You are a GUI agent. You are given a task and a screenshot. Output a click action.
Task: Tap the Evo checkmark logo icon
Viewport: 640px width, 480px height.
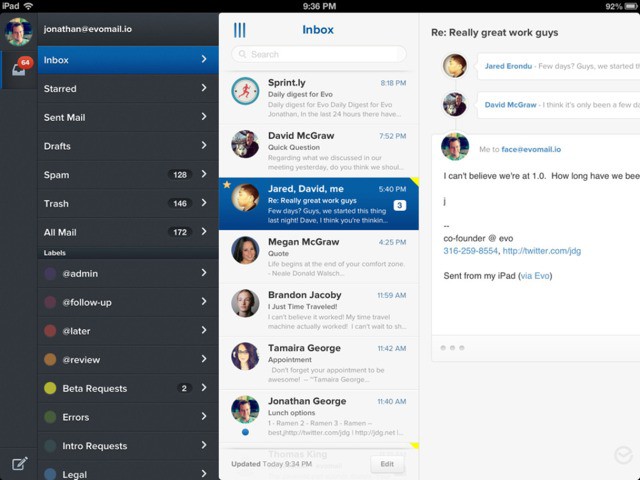[623, 455]
